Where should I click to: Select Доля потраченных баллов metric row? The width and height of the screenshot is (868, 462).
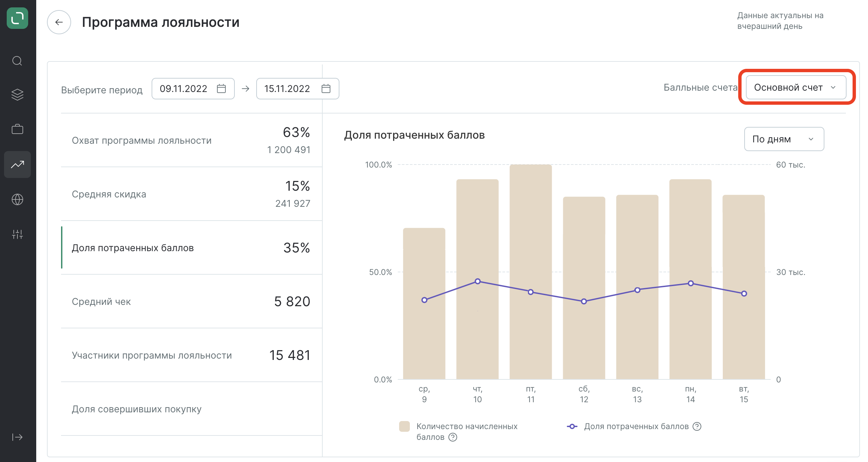tap(192, 247)
